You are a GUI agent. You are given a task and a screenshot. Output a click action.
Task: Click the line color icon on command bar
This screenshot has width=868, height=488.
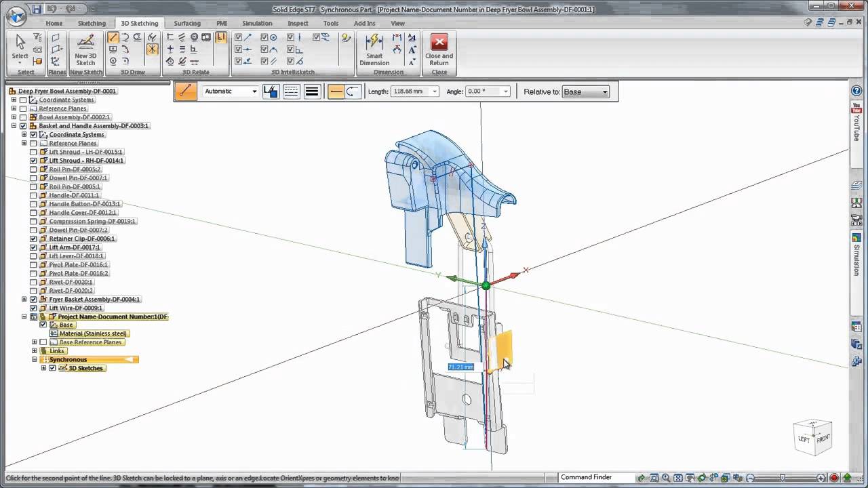[271, 91]
